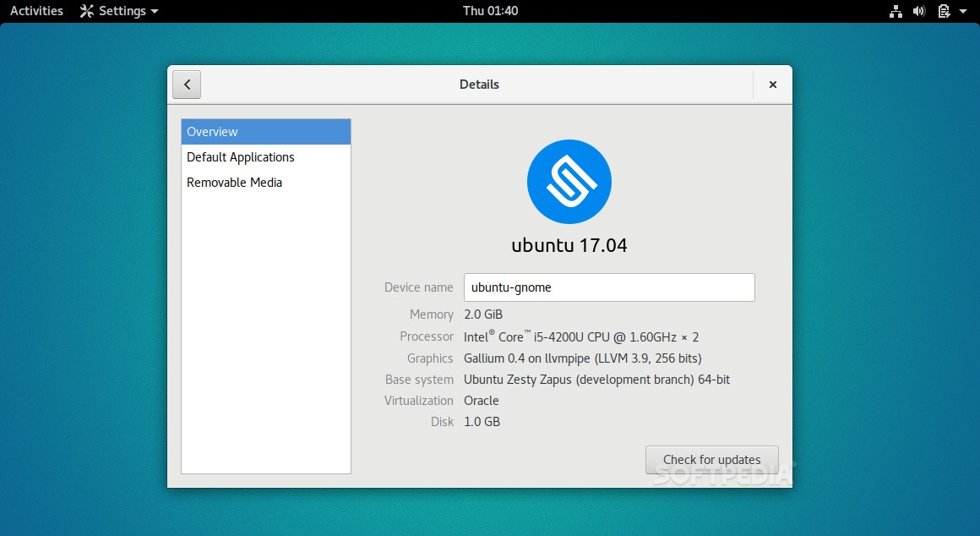Close the Details window
The image size is (980, 536).
tap(772, 85)
